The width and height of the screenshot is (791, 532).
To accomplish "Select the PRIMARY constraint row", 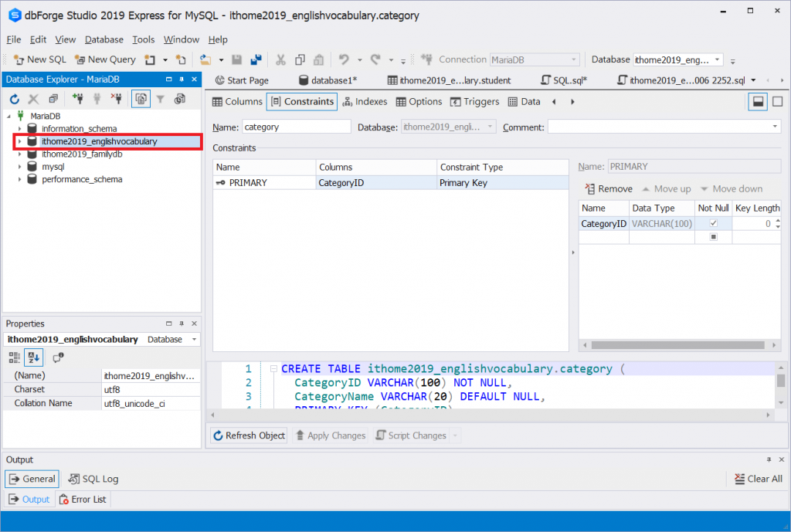I will click(x=390, y=182).
